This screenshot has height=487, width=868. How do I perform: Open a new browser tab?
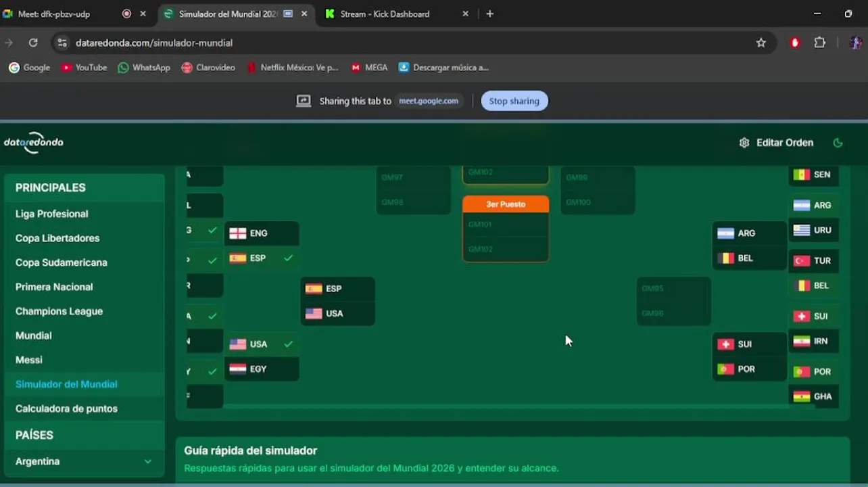coord(490,14)
